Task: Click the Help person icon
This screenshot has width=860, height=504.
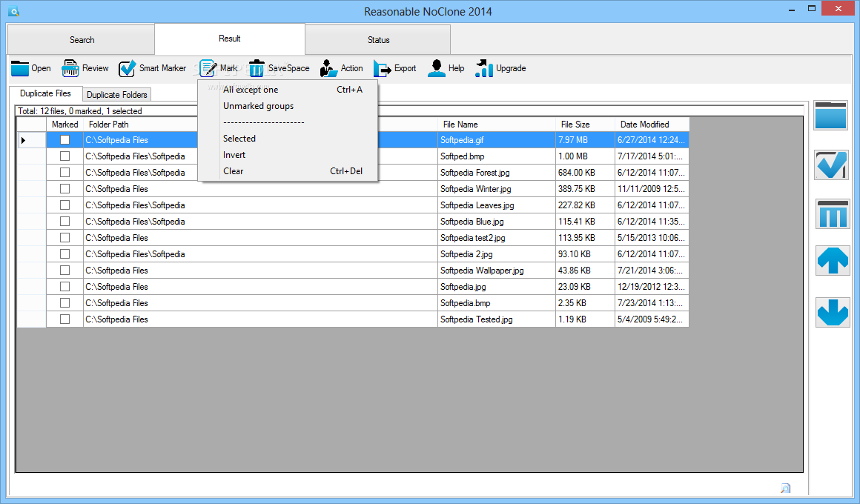Action: click(437, 68)
